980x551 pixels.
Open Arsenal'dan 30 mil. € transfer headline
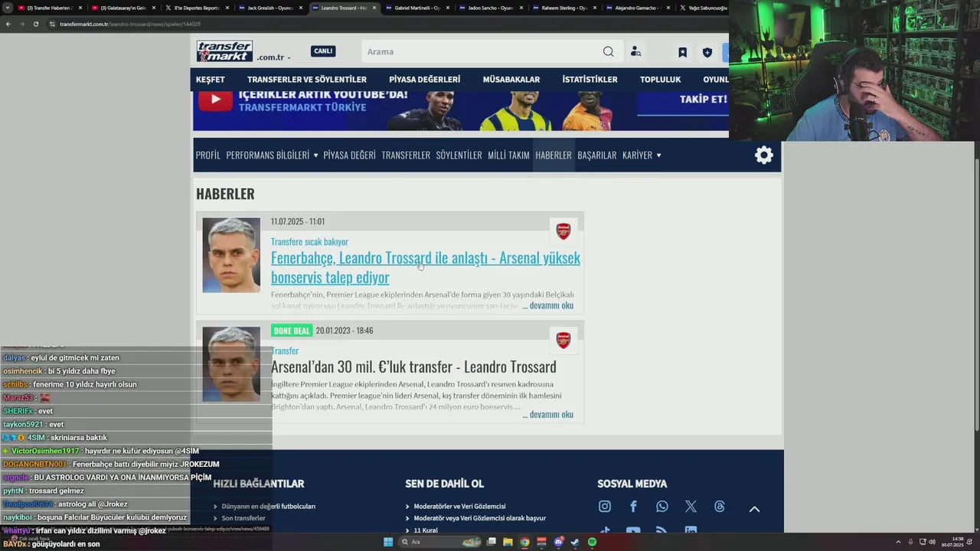tap(413, 367)
